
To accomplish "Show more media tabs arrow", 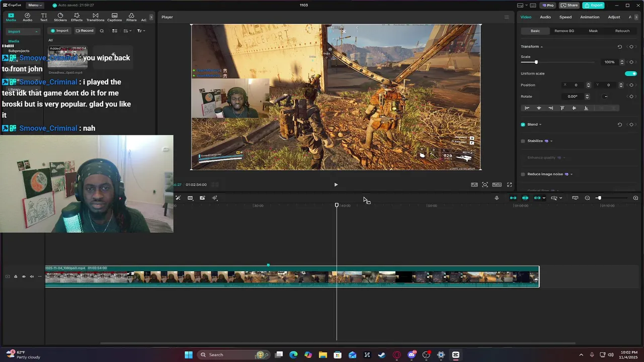I will point(151,17).
